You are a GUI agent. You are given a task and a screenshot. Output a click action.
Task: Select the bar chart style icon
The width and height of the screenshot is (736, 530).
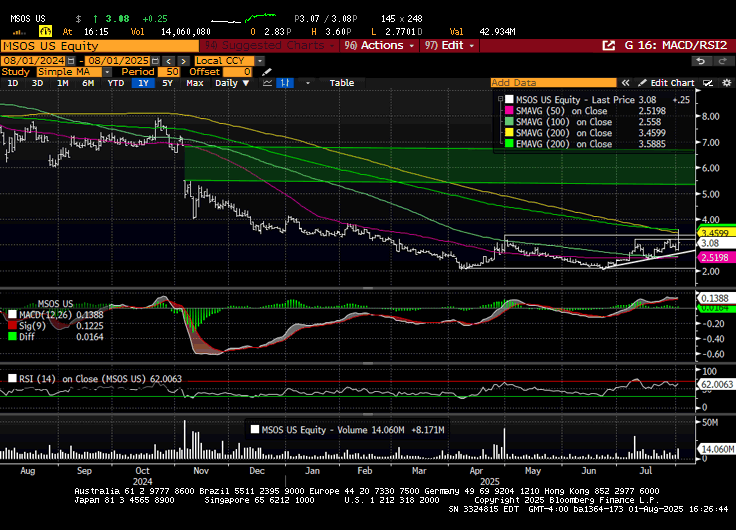(x=285, y=83)
